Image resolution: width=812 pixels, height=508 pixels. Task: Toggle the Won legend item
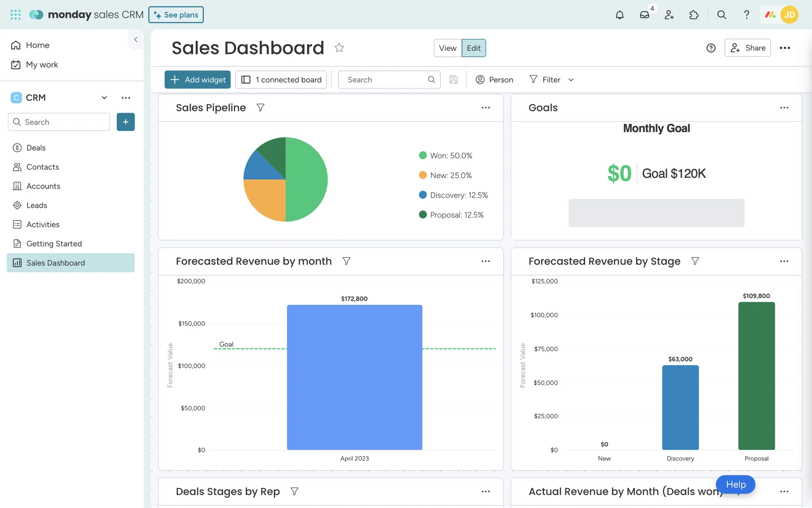[x=446, y=155]
